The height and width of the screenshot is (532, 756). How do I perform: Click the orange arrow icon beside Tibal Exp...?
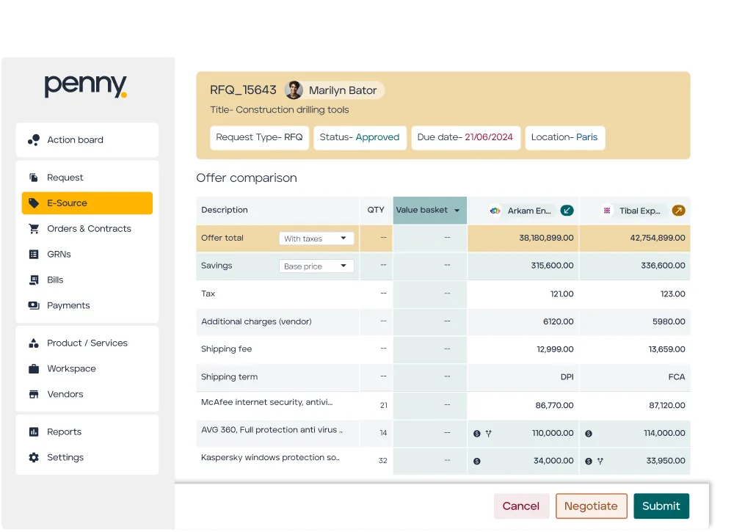pos(678,210)
